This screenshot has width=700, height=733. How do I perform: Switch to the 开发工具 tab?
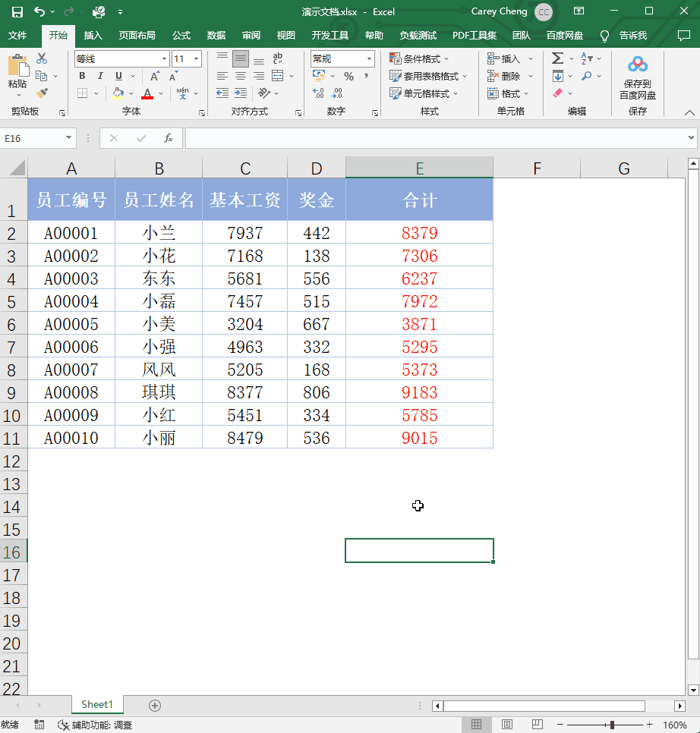[x=330, y=36]
